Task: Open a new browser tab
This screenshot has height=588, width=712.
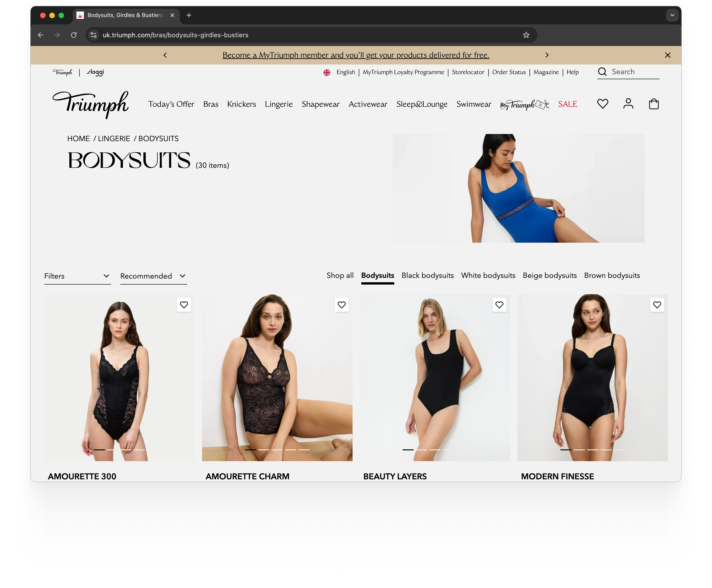Action: [x=189, y=15]
